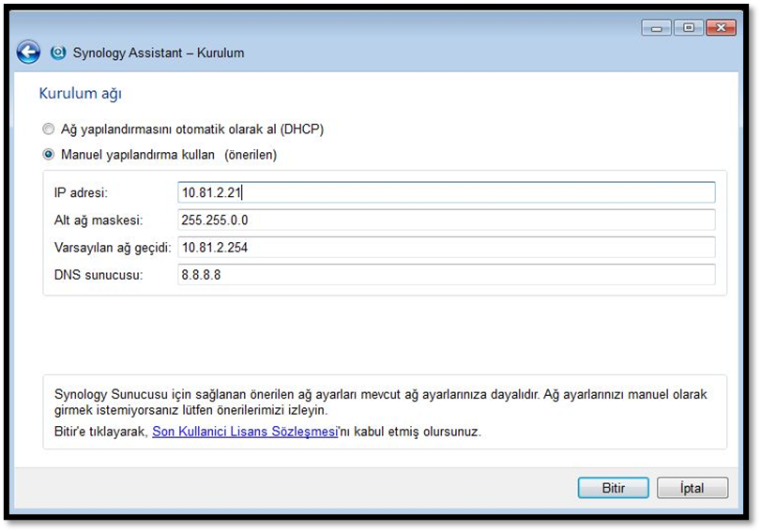Minimize the Synology Assistant window

pyautogui.click(x=656, y=28)
